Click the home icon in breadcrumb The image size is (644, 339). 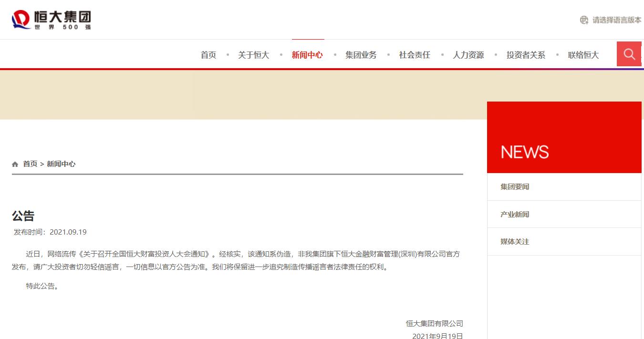pyautogui.click(x=15, y=164)
